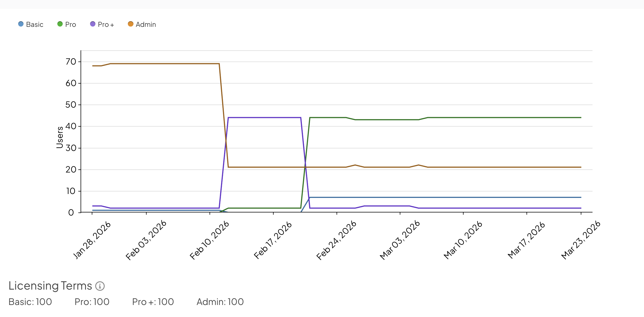The image size is (644, 317).
Task: Click the Licensing Terms heading
Action: coord(50,286)
